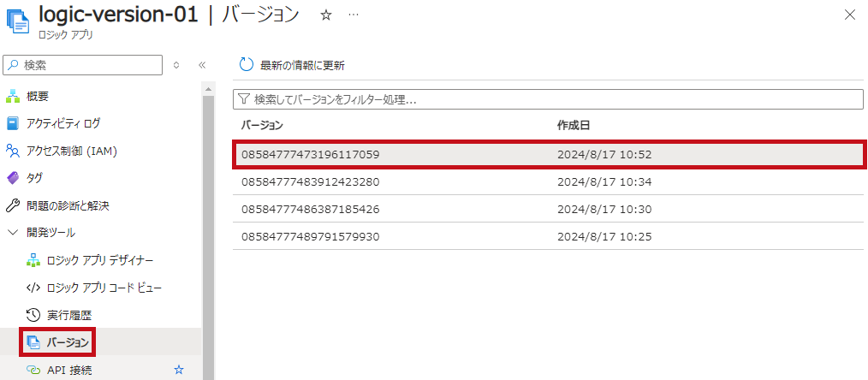Click the API 接続 link icon
Image resolution: width=868 pixels, height=380 pixels.
click(33, 370)
